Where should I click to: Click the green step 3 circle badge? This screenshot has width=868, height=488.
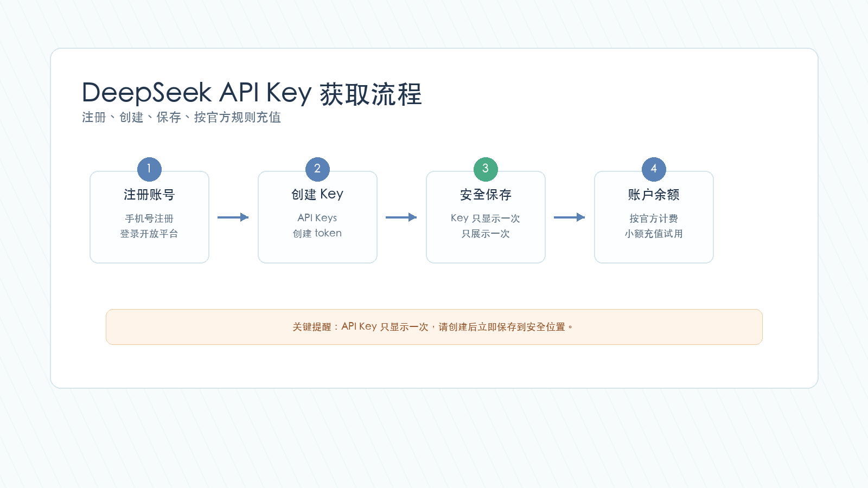click(486, 169)
